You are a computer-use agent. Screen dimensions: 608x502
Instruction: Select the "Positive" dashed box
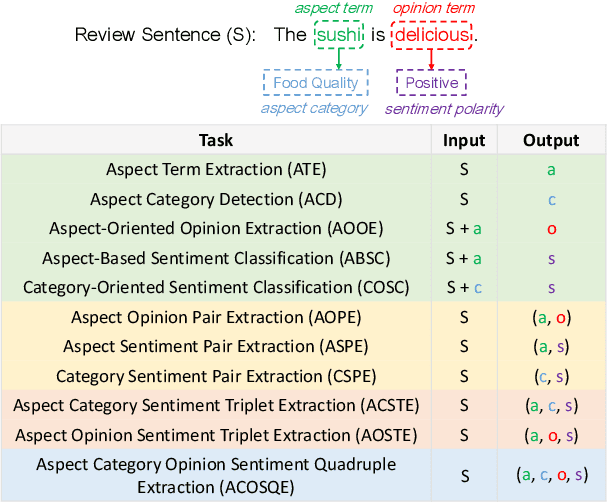tap(431, 83)
